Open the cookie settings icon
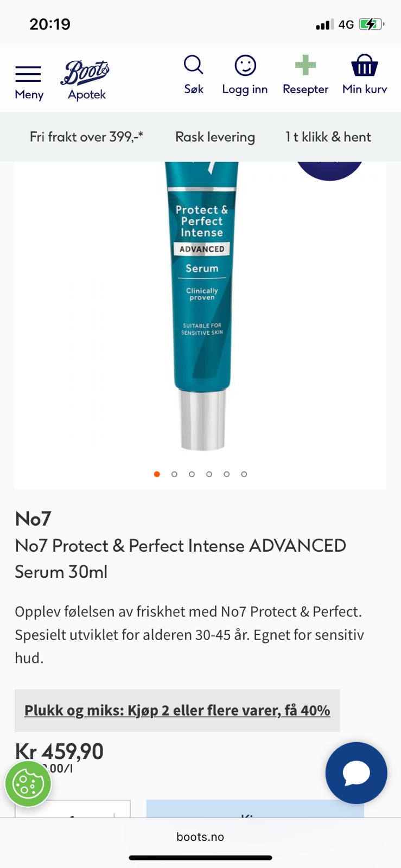Screen dimensions: 401x868 28,784
